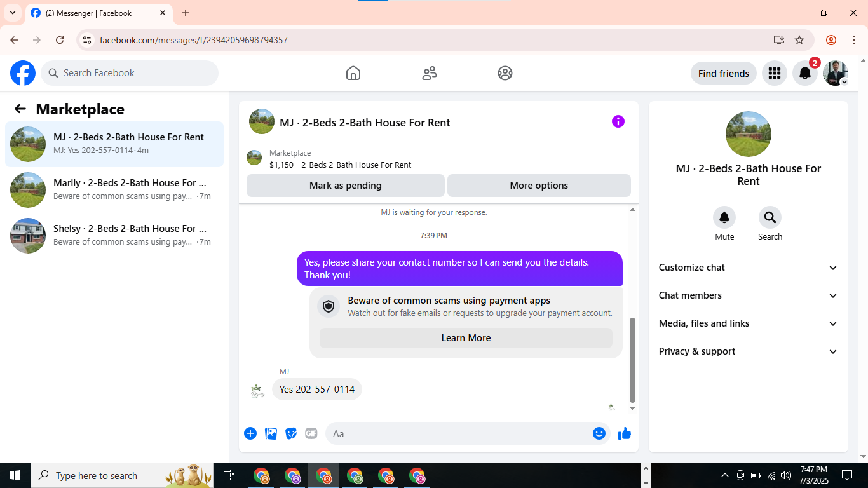Bookmark this page with star icon
Screen dimensions: 868x488
tap(799, 40)
